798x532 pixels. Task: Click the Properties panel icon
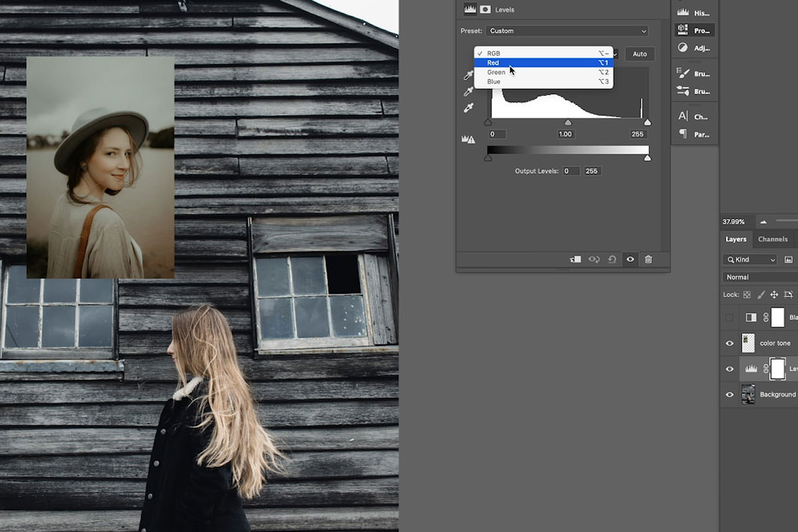[694, 30]
